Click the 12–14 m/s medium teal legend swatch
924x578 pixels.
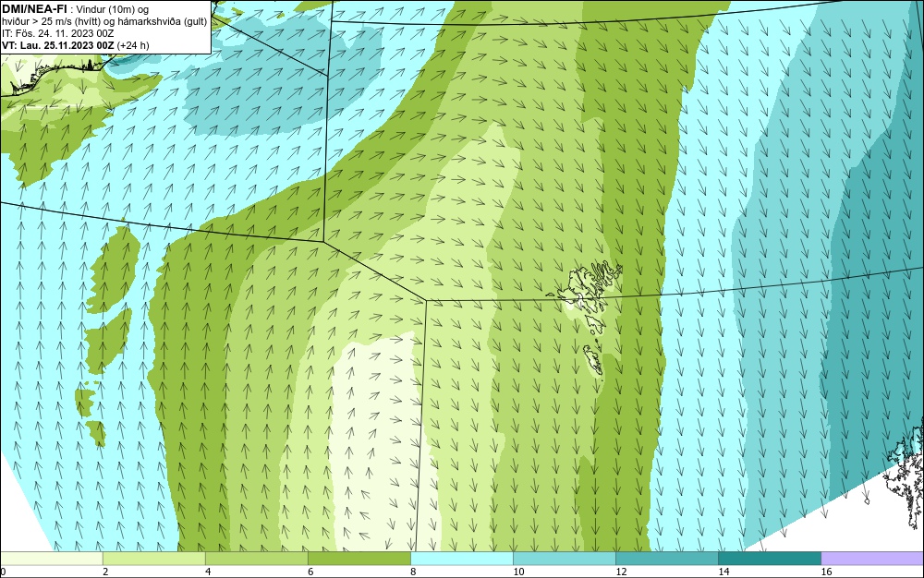(x=667, y=558)
